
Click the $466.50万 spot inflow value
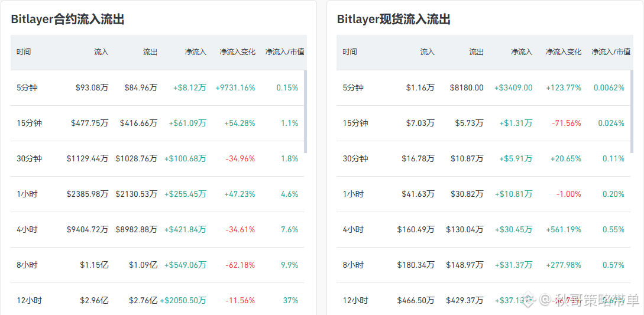(x=416, y=301)
